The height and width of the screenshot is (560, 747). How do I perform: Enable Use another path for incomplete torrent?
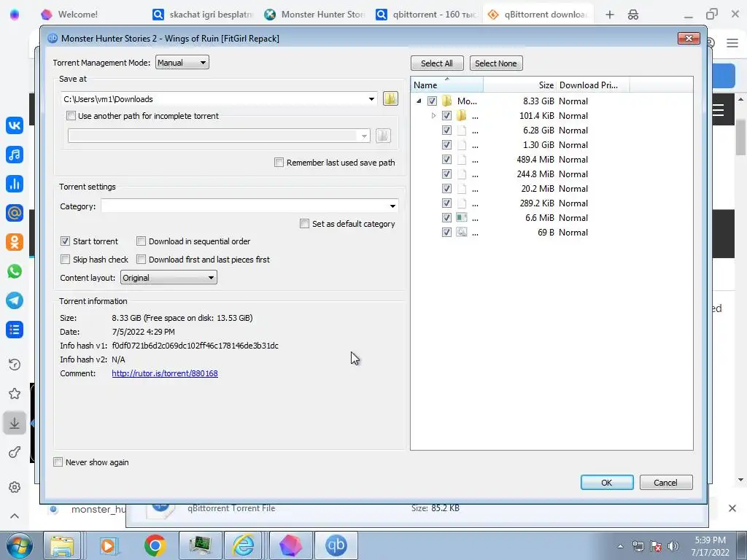tap(71, 116)
